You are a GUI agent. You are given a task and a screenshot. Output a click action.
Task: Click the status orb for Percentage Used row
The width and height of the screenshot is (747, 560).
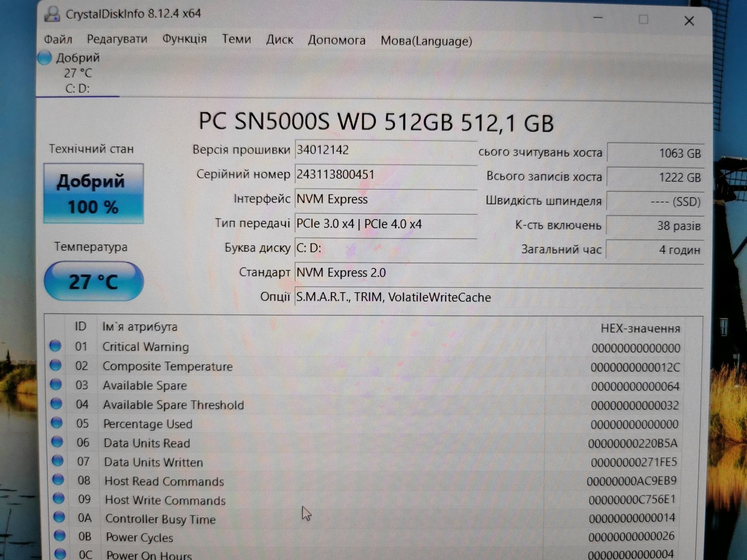pyautogui.click(x=57, y=422)
